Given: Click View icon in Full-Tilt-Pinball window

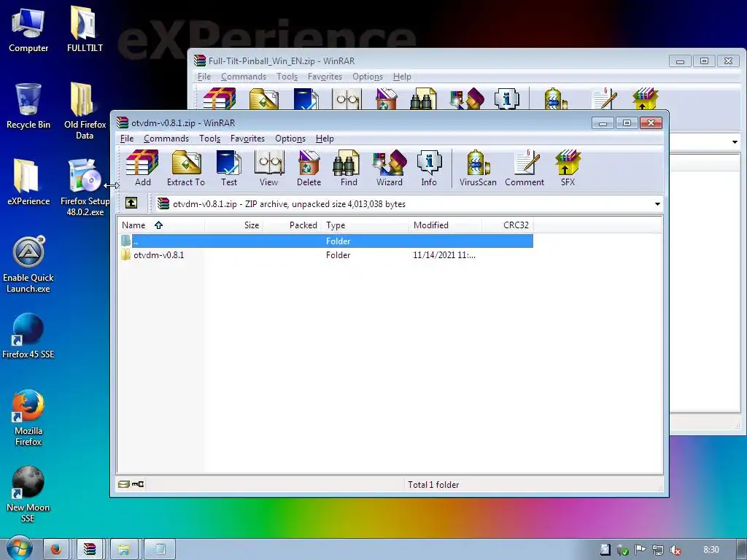Looking at the screenshot, I should pos(347,98).
